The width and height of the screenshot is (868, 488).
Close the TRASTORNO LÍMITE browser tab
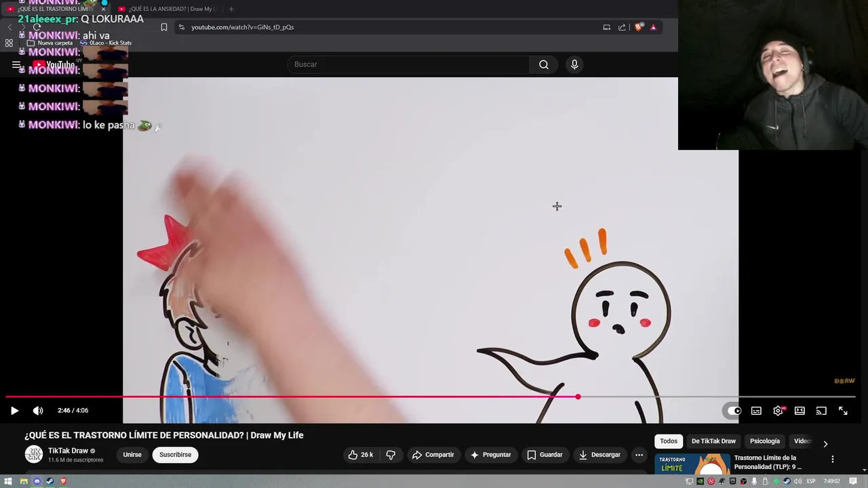pos(103,9)
